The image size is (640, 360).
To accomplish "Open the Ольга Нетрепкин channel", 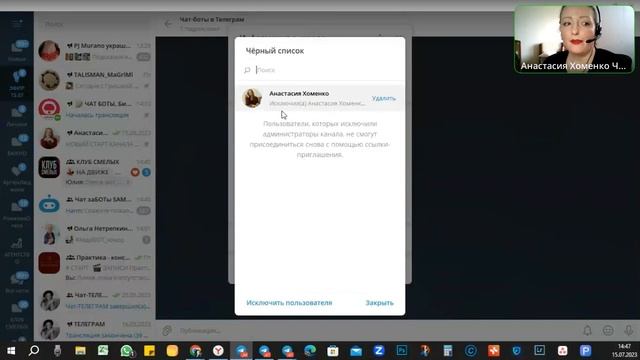I will pyautogui.click(x=95, y=234).
